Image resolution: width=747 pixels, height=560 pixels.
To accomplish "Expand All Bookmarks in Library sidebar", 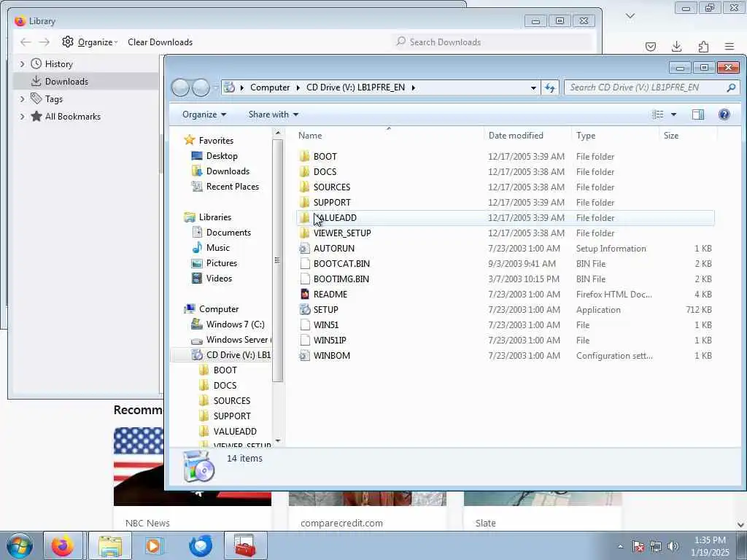I will tap(22, 117).
